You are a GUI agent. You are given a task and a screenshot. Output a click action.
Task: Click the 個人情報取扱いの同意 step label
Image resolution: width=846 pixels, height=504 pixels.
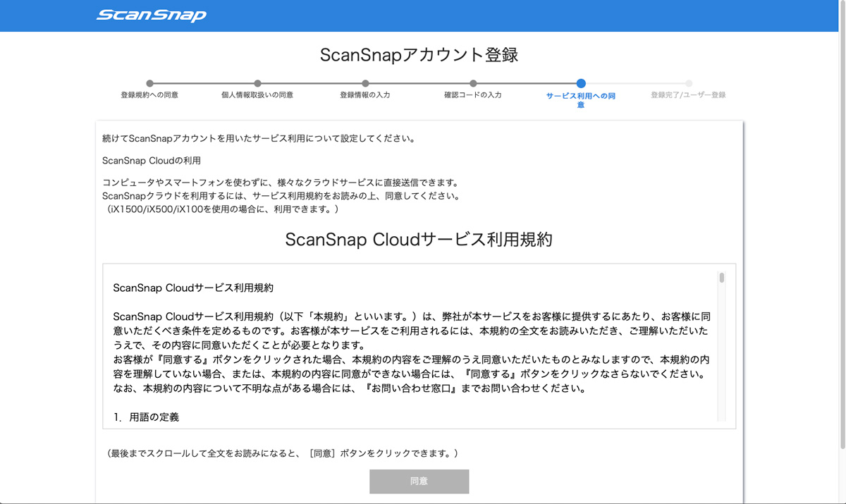(x=257, y=95)
